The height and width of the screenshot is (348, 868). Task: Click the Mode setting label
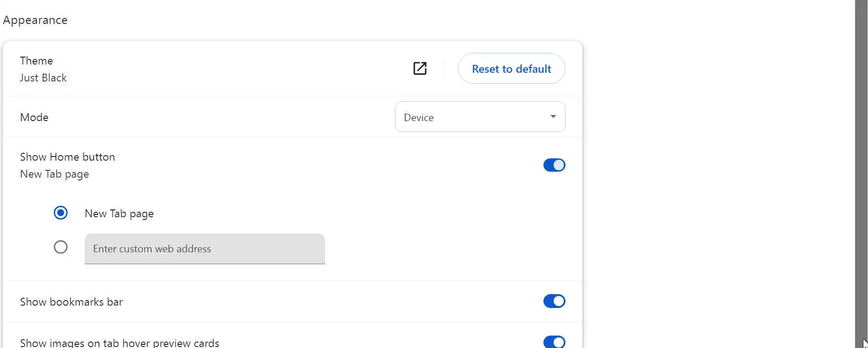tap(34, 117)
